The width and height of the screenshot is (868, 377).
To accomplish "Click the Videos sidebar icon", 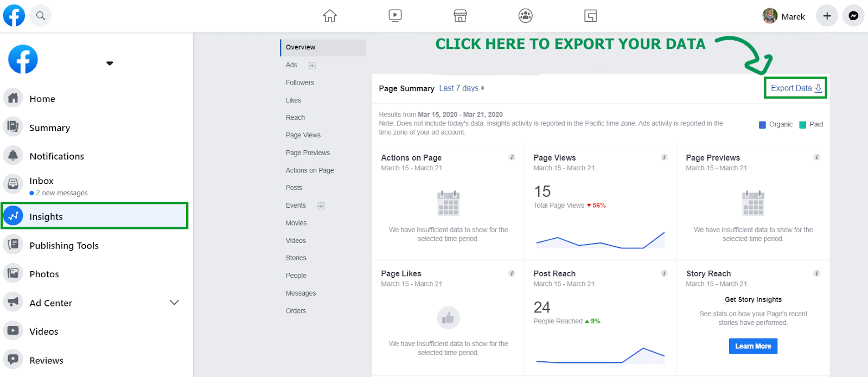I will 13,331.
